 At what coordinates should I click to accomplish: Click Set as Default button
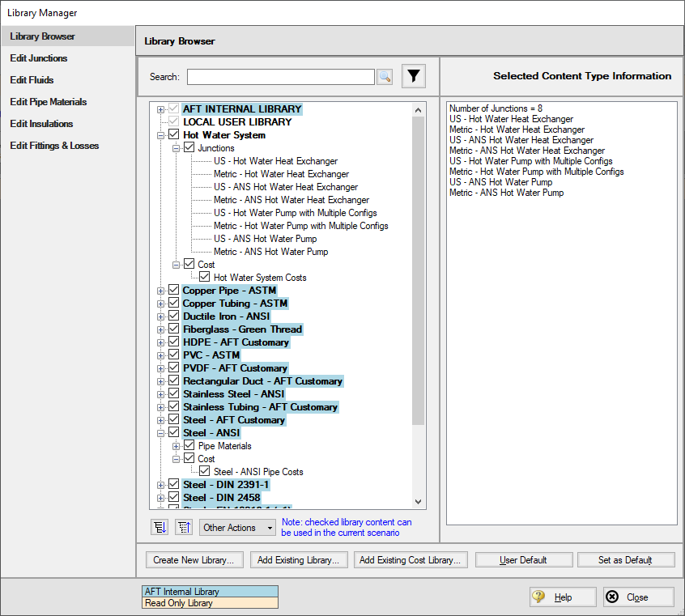(626, 560)
